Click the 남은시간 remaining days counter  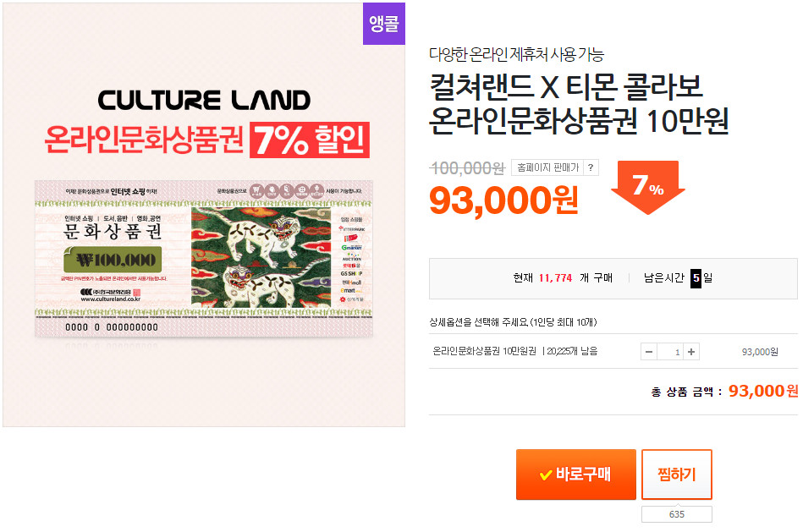click(679, 277)
